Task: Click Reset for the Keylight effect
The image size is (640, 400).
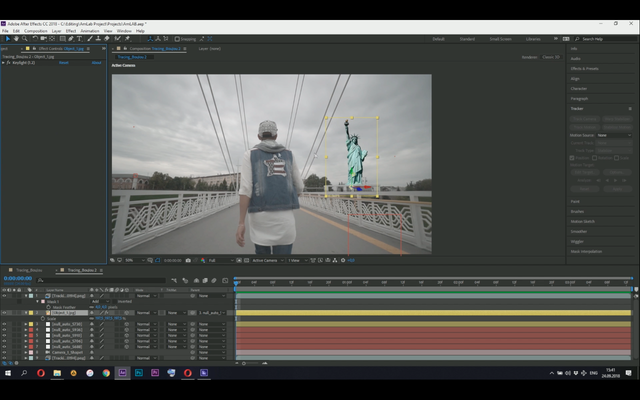Action: click(x=64, y=62)
